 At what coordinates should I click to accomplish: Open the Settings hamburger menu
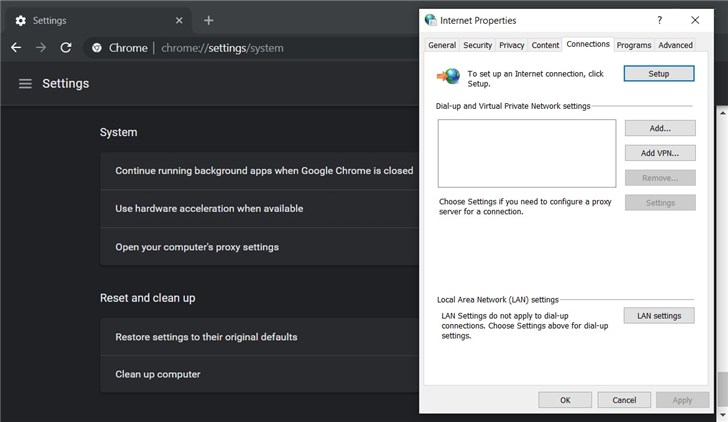coord(25,84)
